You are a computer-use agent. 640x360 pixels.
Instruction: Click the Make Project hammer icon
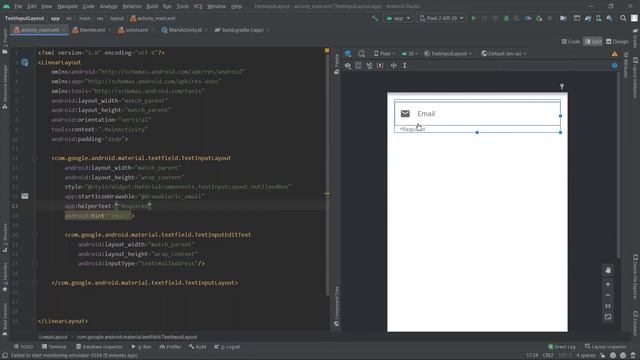(x=375, y=18)
